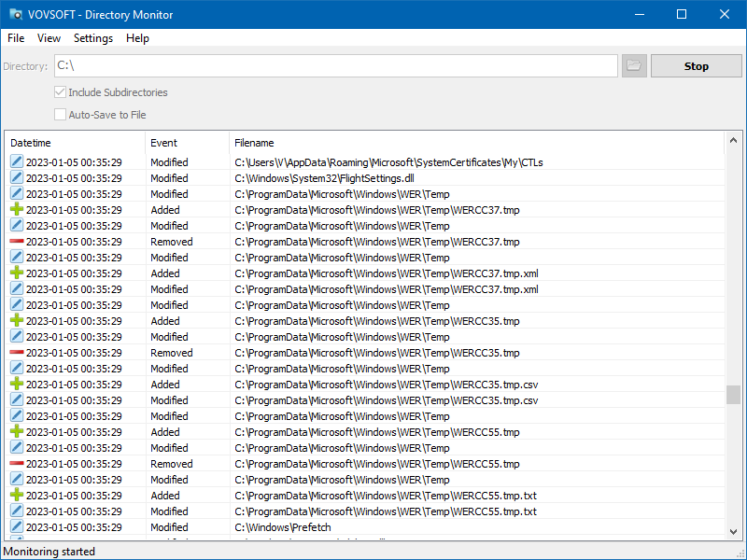Open the folder browse icon beside Directory field
747x560 pixels.
pos(634,65)
